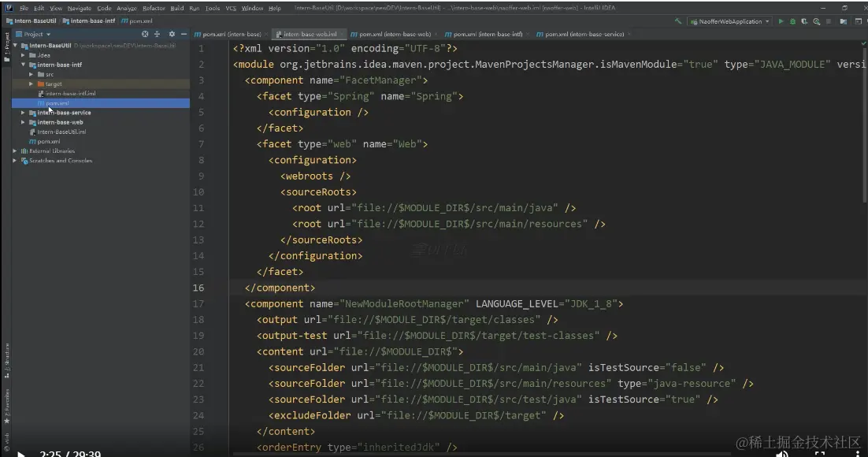Open the Build menu
The height and width of the screenshot is (457, 868).
coord(177,9)
